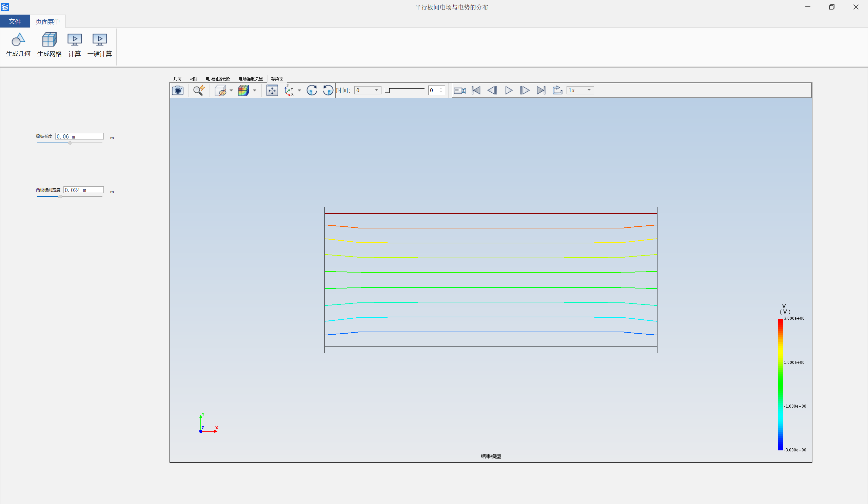Click the XYZ axis orientation icon
Image resolution: width=868 pixels, height=504 pixels.
click(289, 90)
